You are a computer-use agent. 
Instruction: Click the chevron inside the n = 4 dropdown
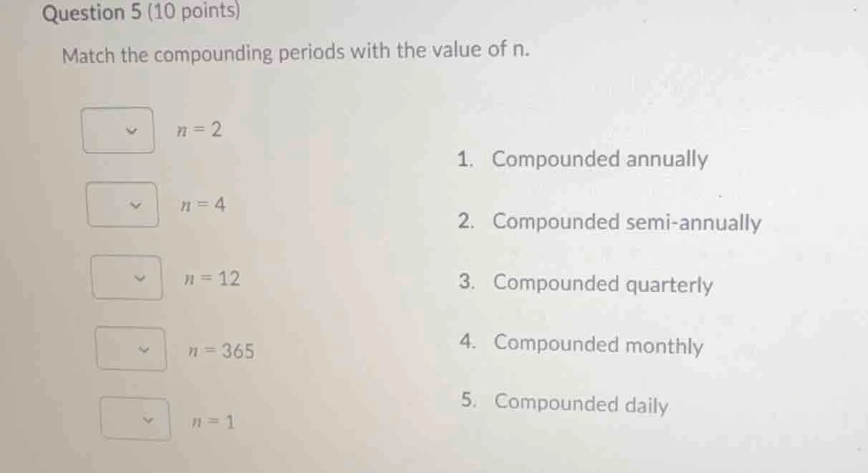(x=135, y=206)
